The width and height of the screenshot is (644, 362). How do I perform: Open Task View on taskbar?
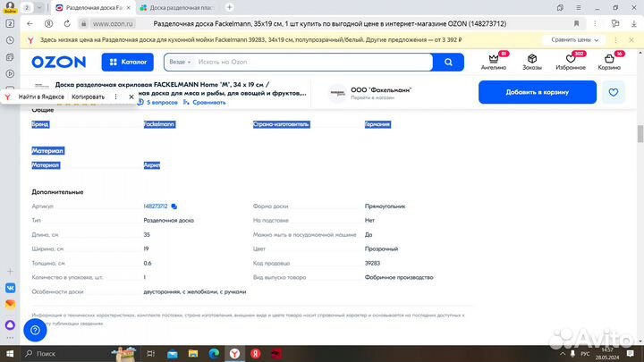click(x=151, y=353)
